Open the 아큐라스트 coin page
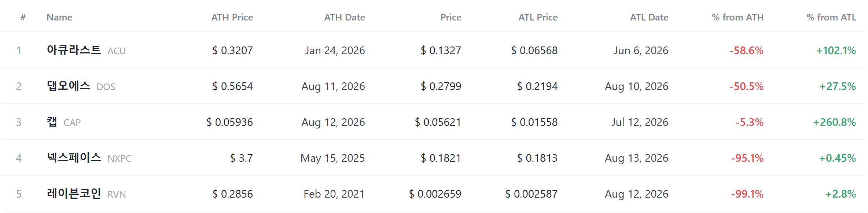 (74, 50)
